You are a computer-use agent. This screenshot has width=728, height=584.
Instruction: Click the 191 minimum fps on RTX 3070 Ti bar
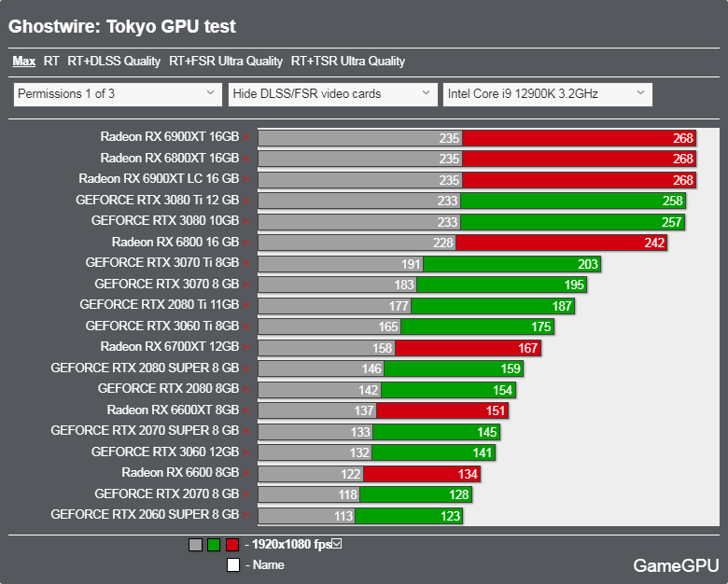(x=411, y=264)
